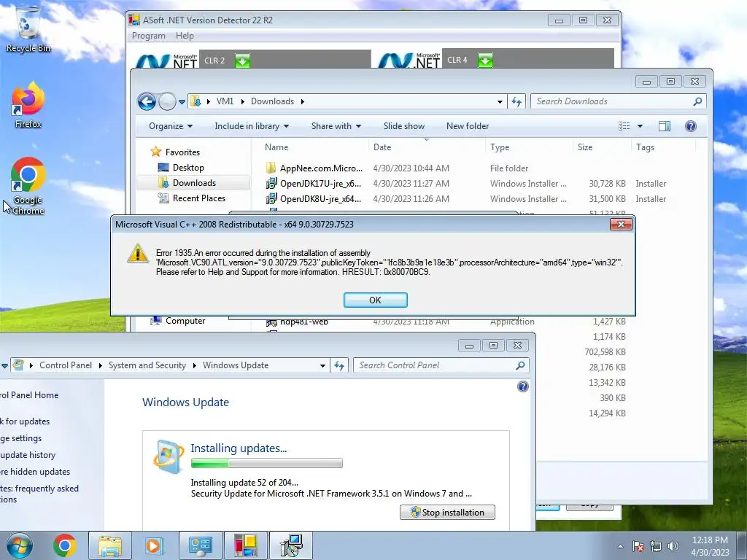The width and height of the screenshot is (747, 560).
Task: Click the Tags column header
Action: point(645,147)
